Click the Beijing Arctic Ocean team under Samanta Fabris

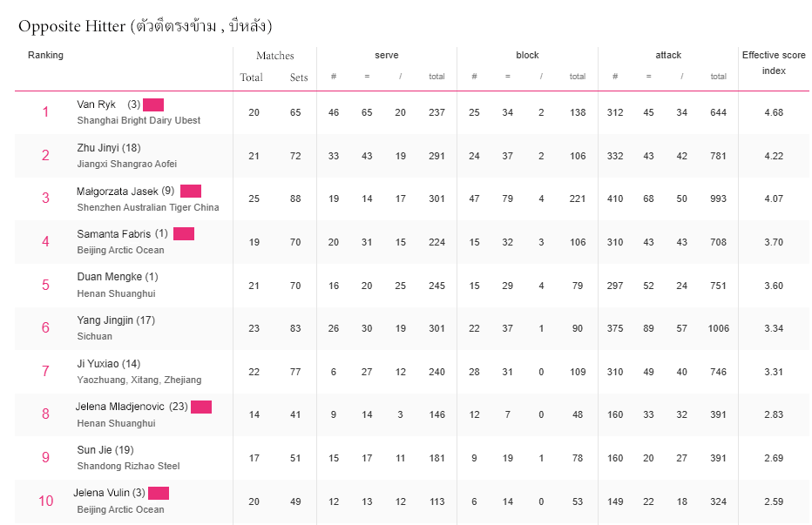coord(120,250)
